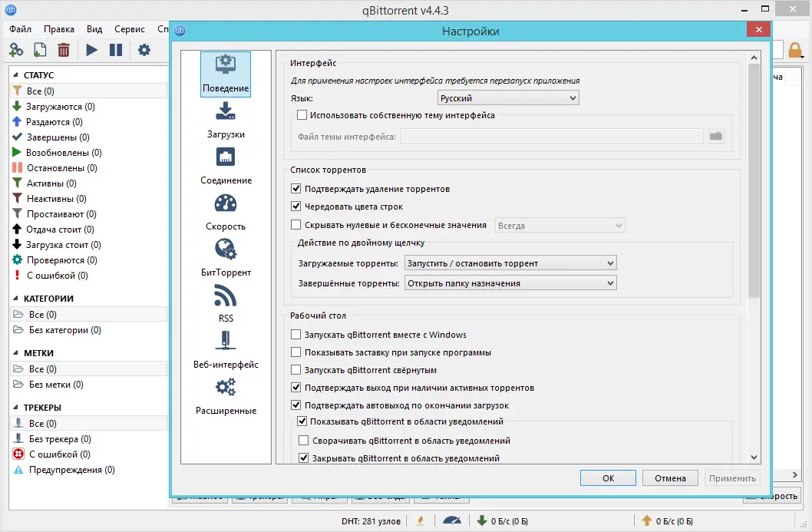
Task: Enable Запускать qBittorrent свёрнутым checkbox
Action: pos(295,370)
